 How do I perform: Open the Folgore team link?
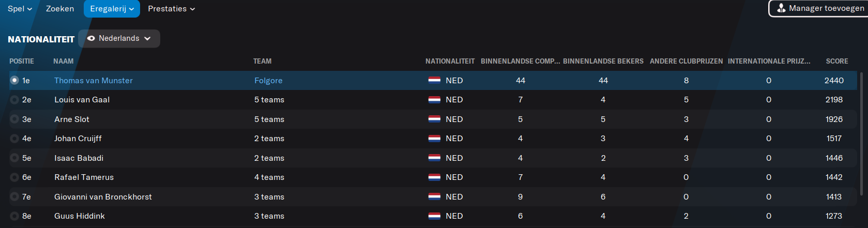click(268, 81)
